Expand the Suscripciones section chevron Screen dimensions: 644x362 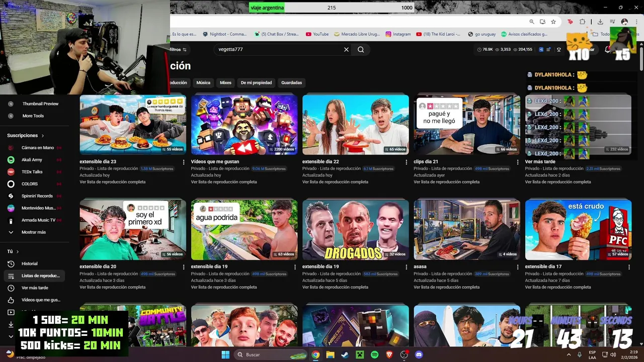point(43,136)
